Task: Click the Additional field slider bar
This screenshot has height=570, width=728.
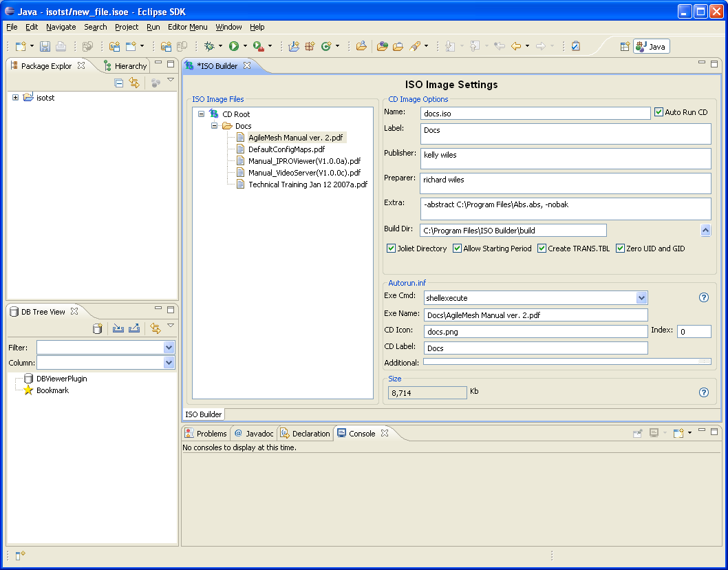Action: pos(567,361)
